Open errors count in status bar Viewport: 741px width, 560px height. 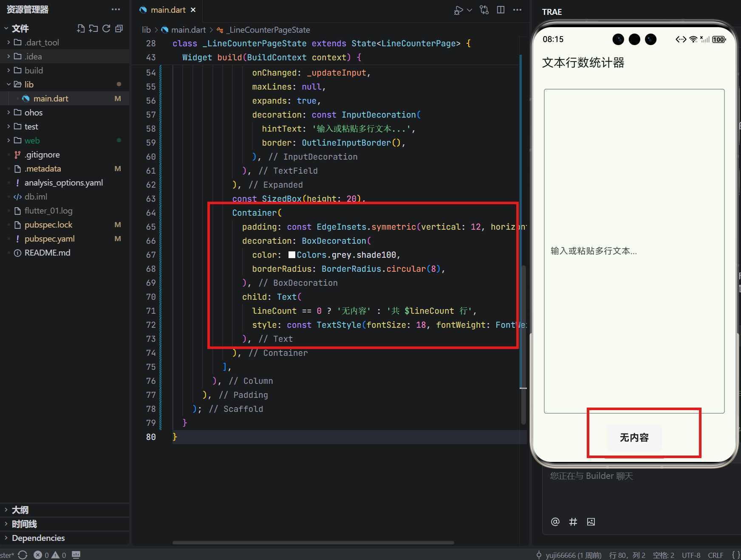(x=41, y=555)
